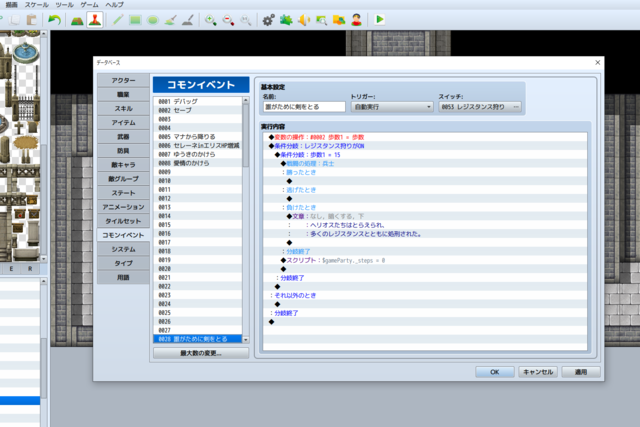Select the 文章 command line
This screenshot has height=427, width=640.
pyautogui.click(x=425, y=216)
